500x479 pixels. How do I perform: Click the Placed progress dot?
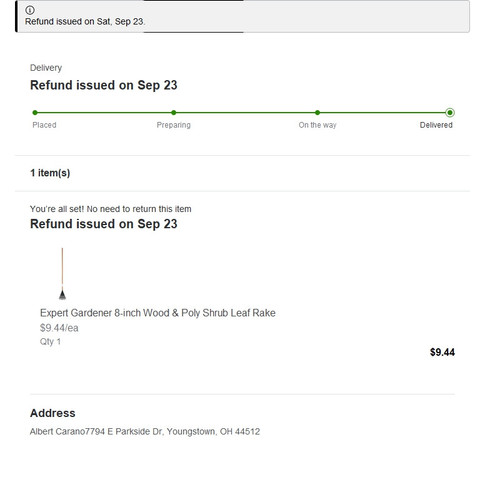(35, 113)
